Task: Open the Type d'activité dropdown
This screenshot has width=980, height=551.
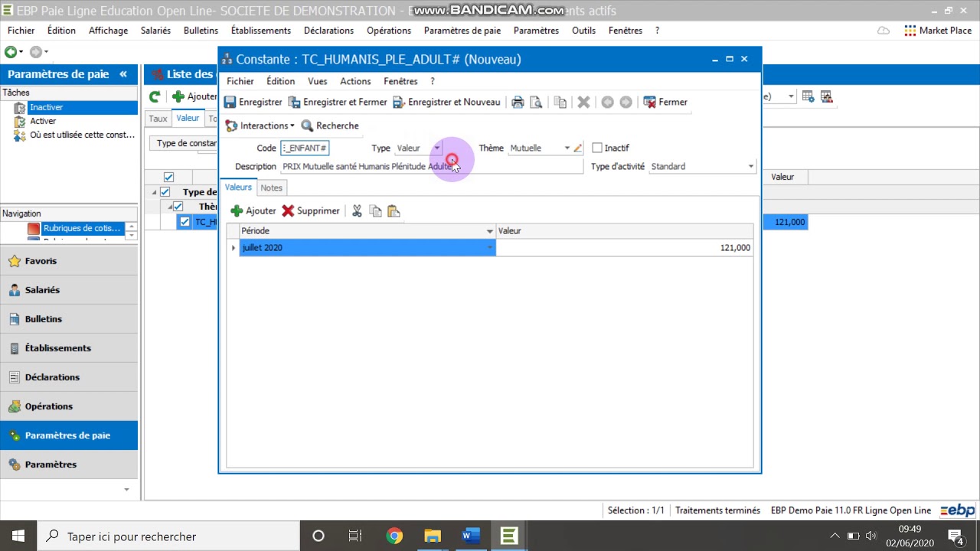Action: point(750,166)
